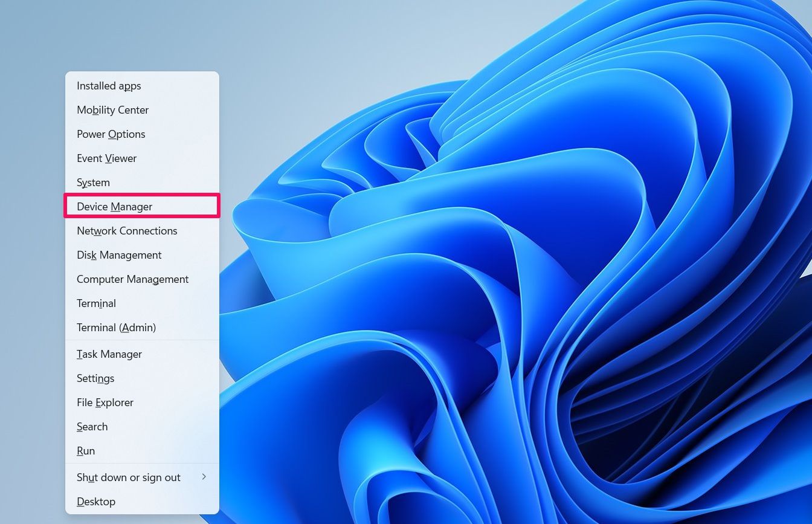The image size is (812, 524).
Task: Open the System menu entry
Action: click(93, 182)
